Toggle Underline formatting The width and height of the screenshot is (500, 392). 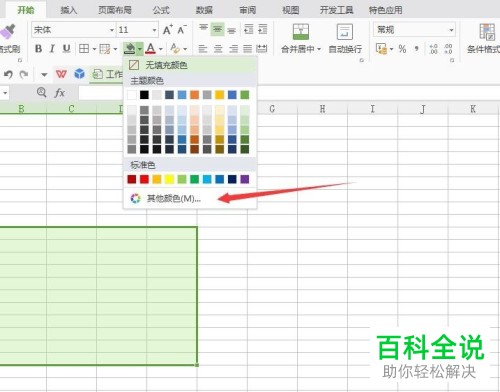click(66, 49)
